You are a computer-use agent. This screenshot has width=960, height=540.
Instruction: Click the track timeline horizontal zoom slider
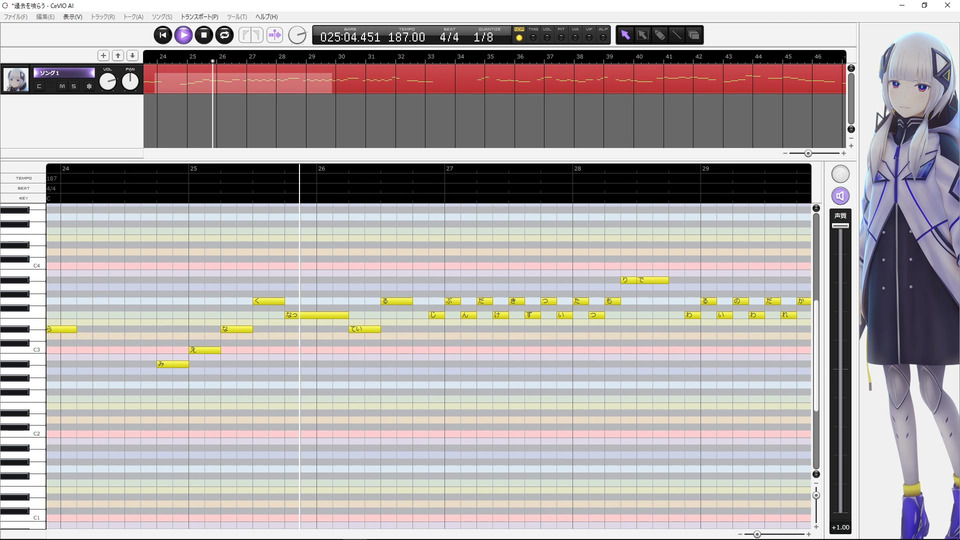pyautogui.click(x=808, y=153)
